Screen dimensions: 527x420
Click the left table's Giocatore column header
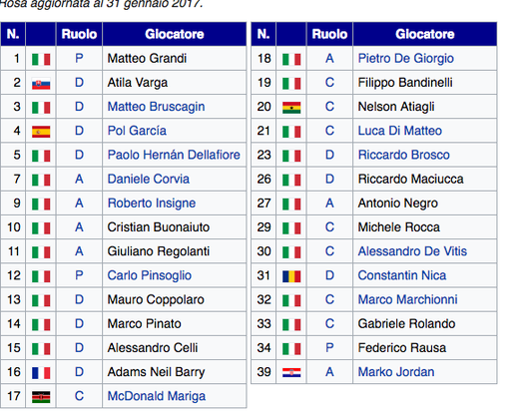pyautogui.click(x=175, y=34)
